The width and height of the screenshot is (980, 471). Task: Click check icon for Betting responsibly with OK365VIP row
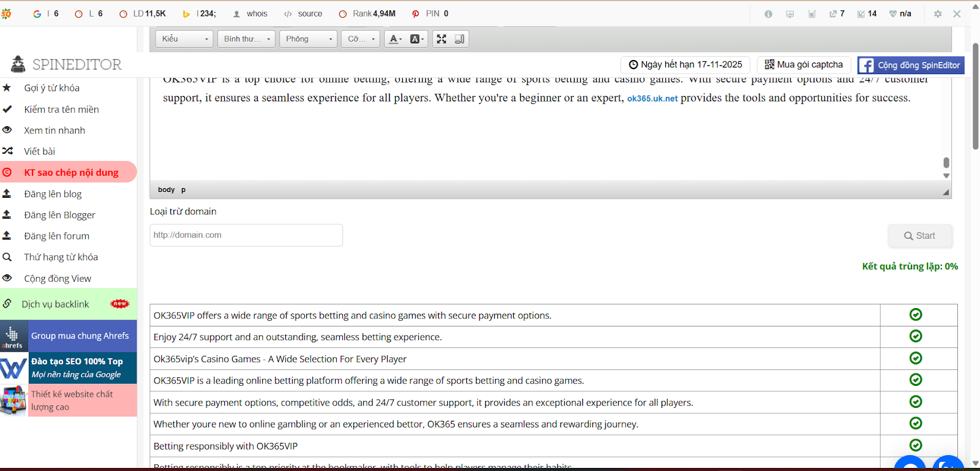point(916,445)
